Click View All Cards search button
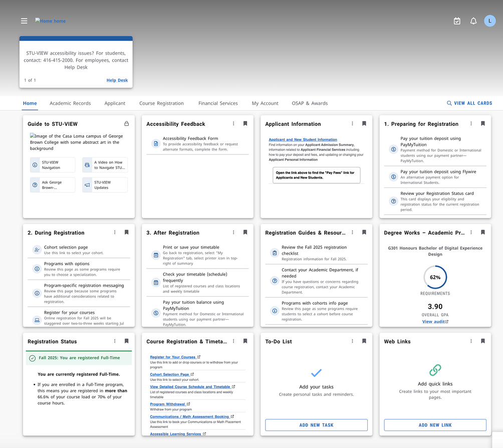 (469, 103)
